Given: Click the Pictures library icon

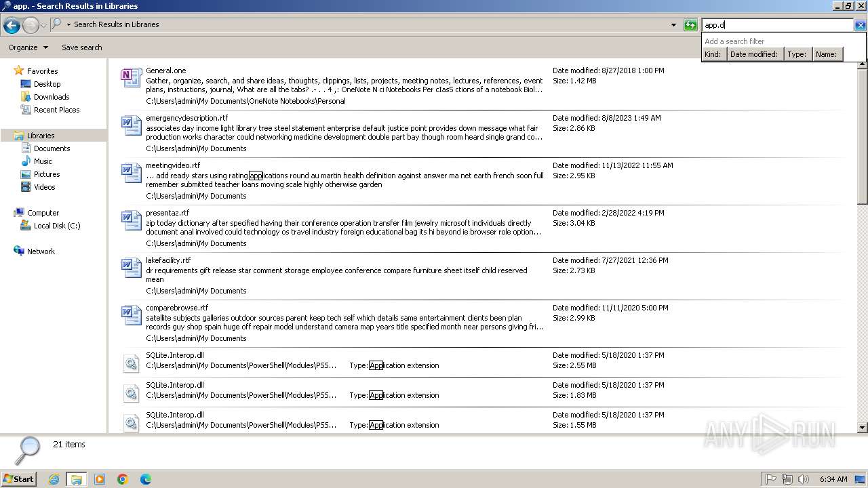Looking at the screenshot, I should point(26,174).
